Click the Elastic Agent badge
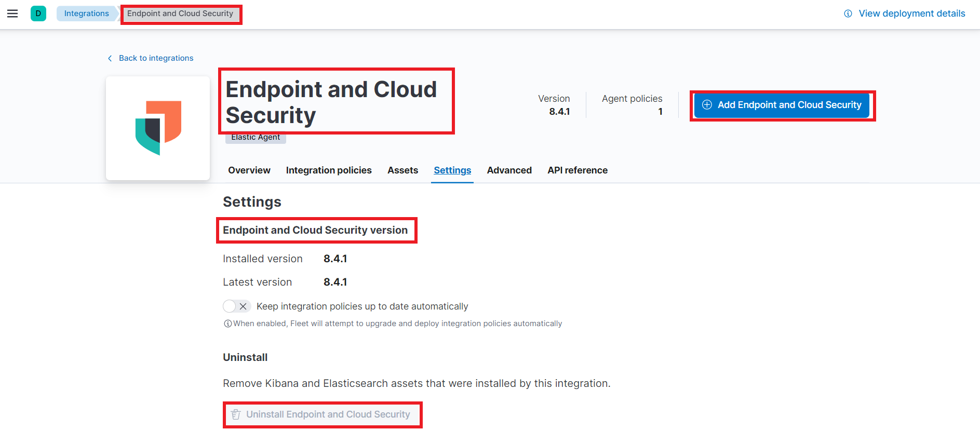This screenshot has width=980, height=430. (x=256, y=137)
